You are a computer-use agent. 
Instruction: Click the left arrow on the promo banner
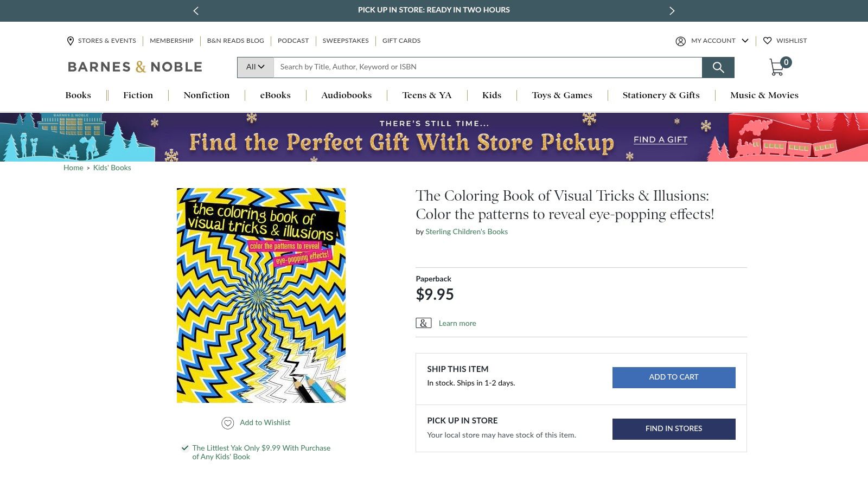(196, 10)
